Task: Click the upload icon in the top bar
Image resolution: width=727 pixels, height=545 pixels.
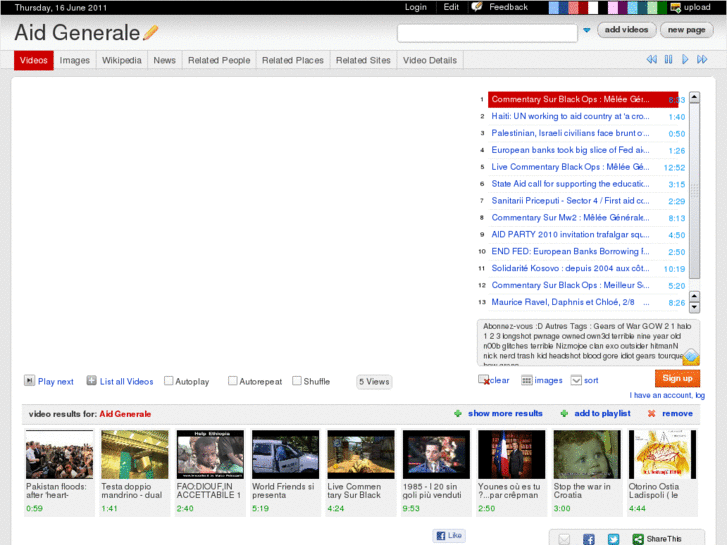Action: coord(676,7)
